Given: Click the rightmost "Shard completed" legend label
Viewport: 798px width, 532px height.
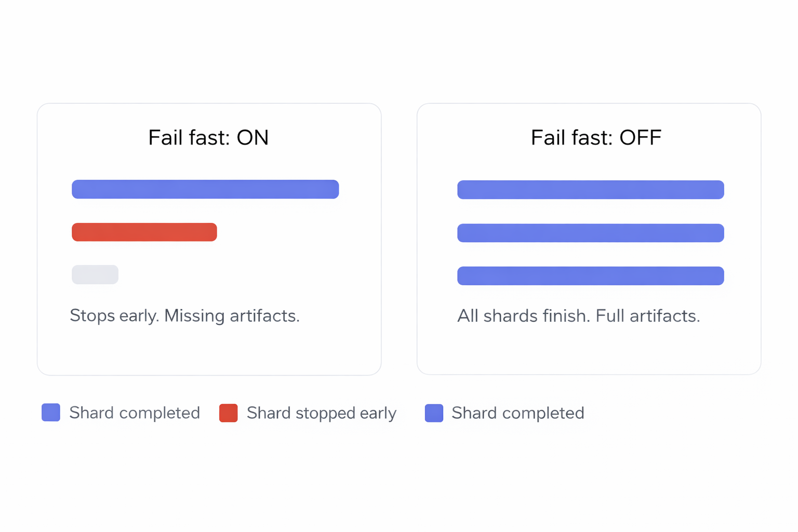Looking at the screenshot, I should tap(517, 413).
